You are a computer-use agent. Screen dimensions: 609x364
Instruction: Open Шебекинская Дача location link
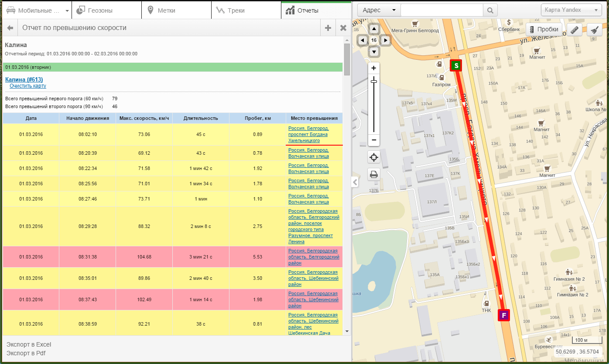coord(313,324)
